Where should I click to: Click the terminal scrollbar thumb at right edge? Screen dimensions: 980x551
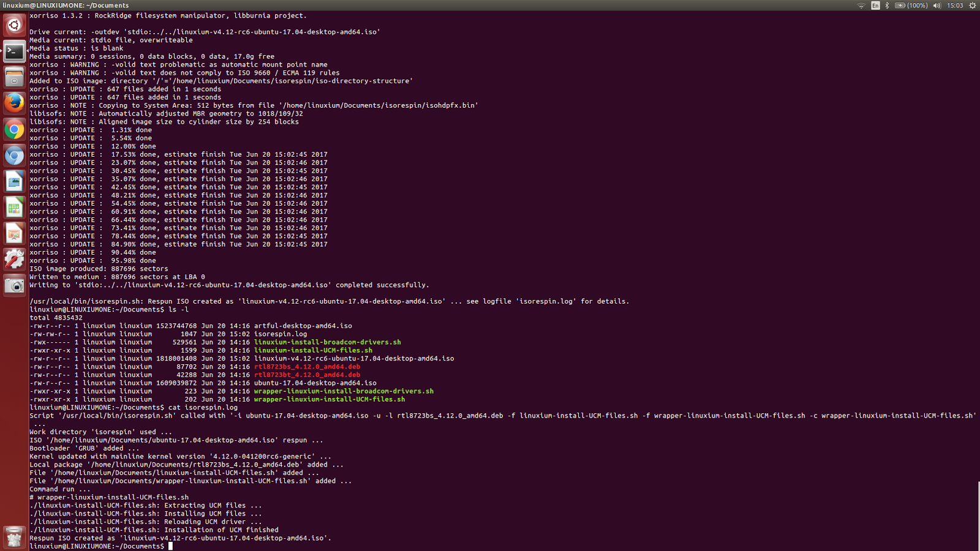[978, 516]
